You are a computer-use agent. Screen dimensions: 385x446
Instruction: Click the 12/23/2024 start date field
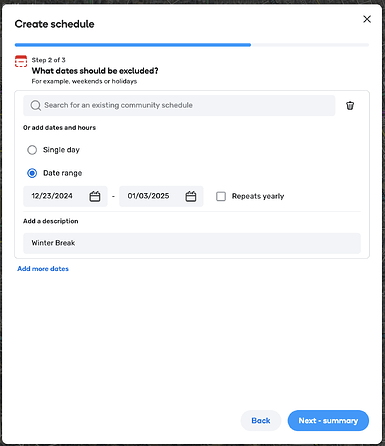65,196
